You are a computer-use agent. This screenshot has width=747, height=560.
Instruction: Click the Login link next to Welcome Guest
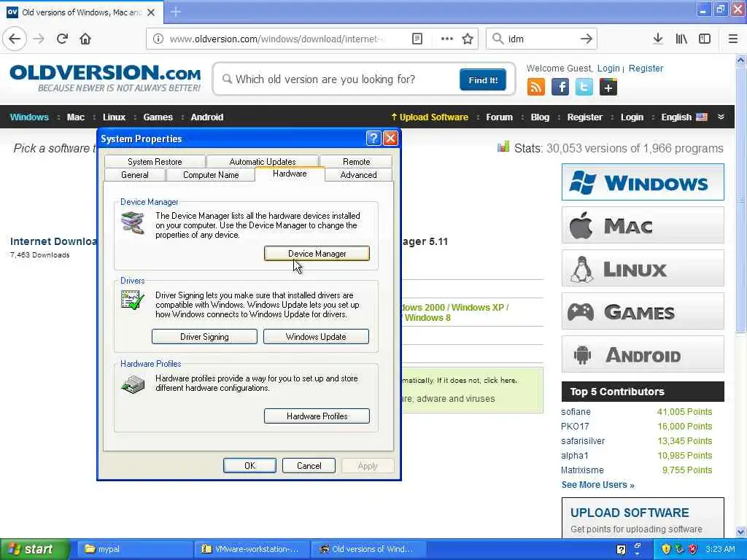coord(608,68)
